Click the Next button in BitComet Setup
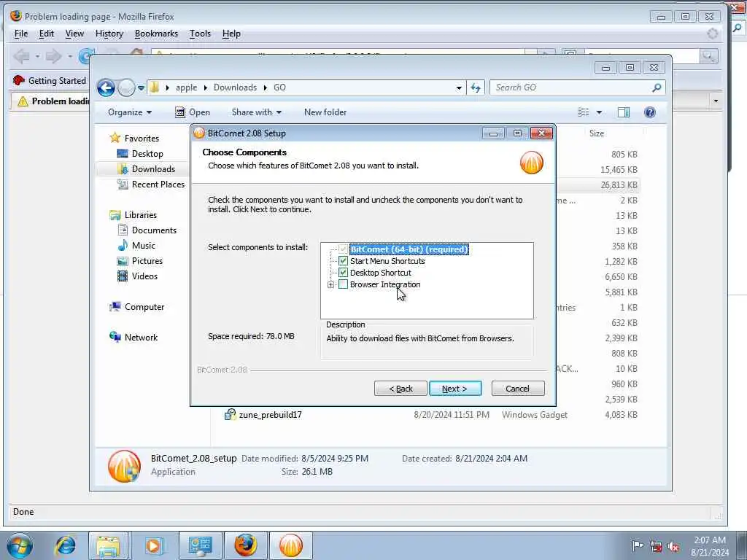This screenshot has width=747, height=560. point(455,389)
